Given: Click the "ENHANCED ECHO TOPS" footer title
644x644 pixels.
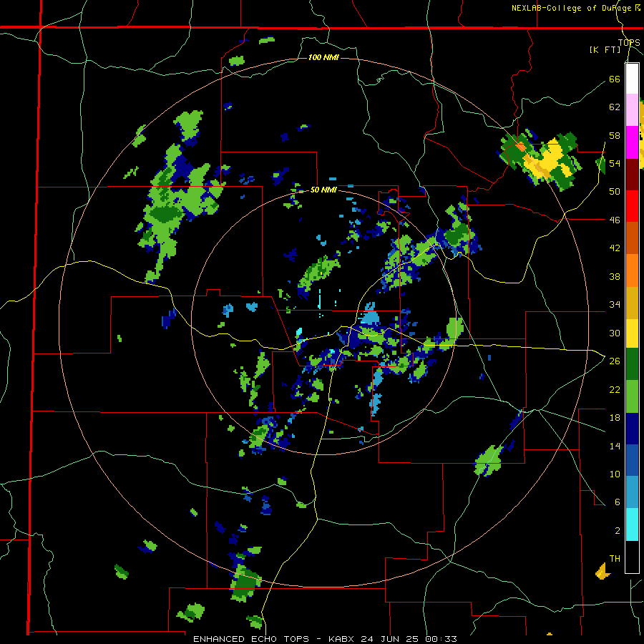Looking at the screenshot, I should tap(251, 639).
